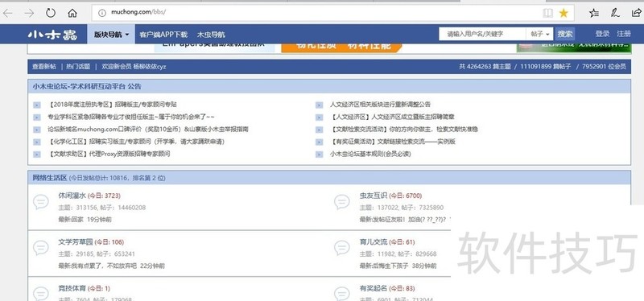This screenshot has height=301, width=644.
Task: Open reading view book icon
Action: click(x=548, y=13)
